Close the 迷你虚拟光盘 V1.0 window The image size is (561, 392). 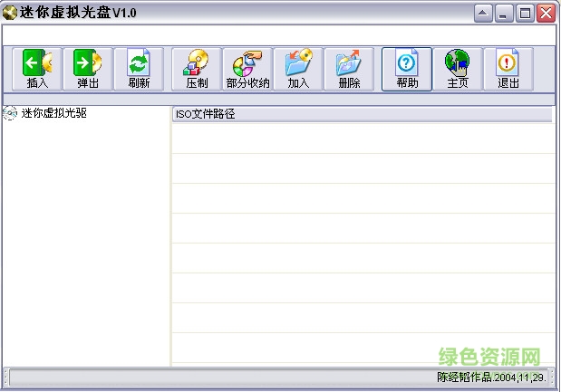click(546, 13)
